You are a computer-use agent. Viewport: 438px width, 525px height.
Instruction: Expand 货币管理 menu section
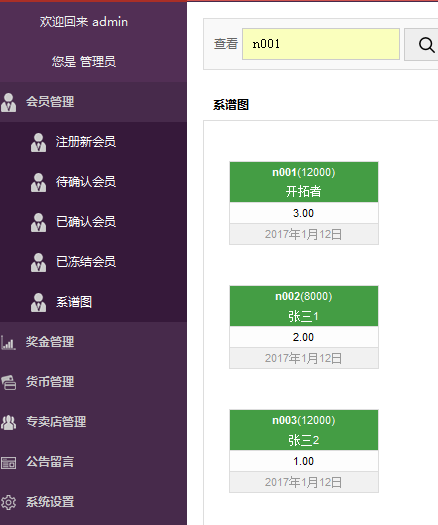tap(93, 382)
